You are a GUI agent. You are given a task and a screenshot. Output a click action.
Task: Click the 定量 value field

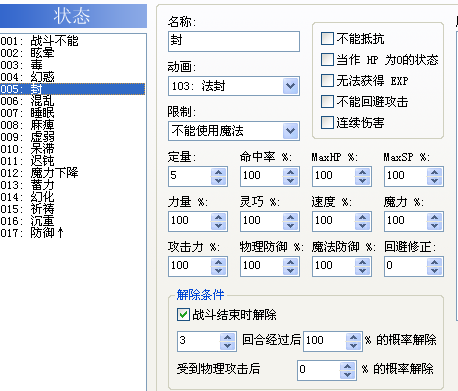(190, 176)
